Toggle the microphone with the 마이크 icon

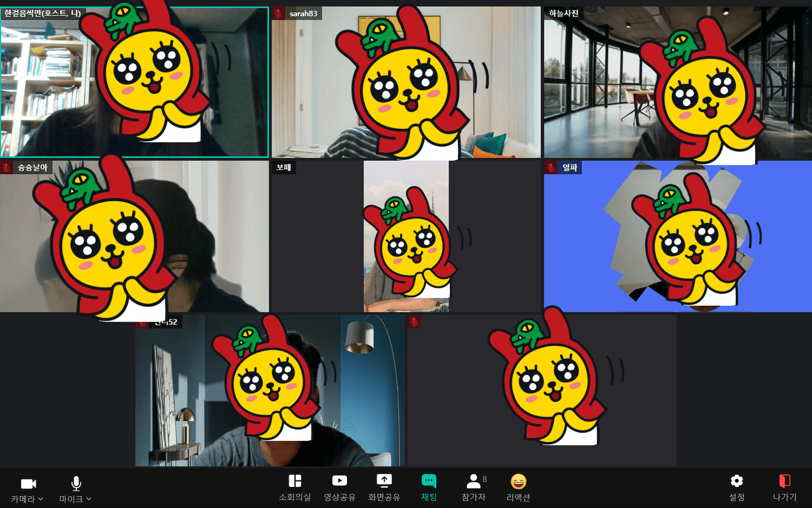[76, 484]
